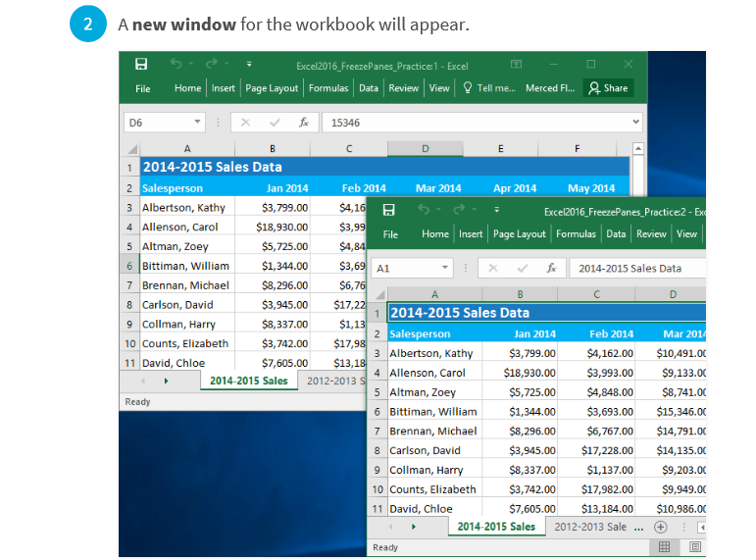Click Tell me lightbulb search box

489,88
